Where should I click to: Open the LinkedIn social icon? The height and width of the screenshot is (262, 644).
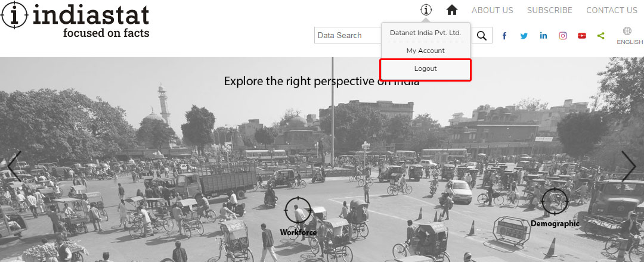543,36
